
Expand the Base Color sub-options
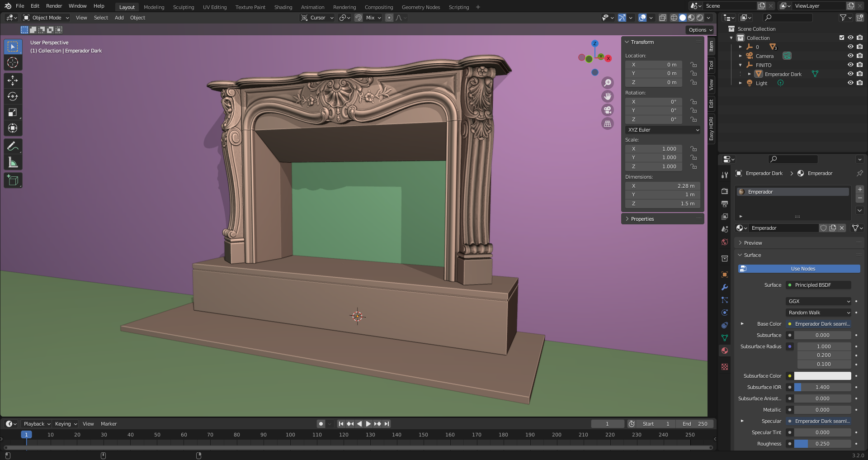pos(742,324)
